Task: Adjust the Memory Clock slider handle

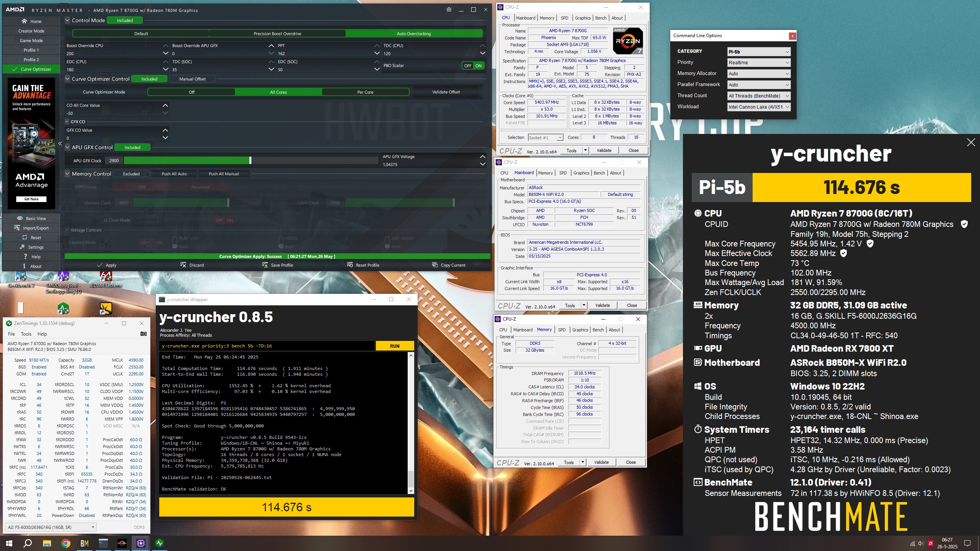Action: (x=229, y=203)
